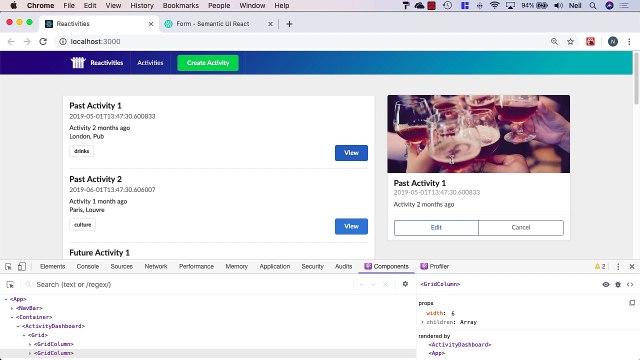The height and width of the screenshot is (360, 640).
Task: Click the address bar showing localhost:3000
Action: click(302, 42)
